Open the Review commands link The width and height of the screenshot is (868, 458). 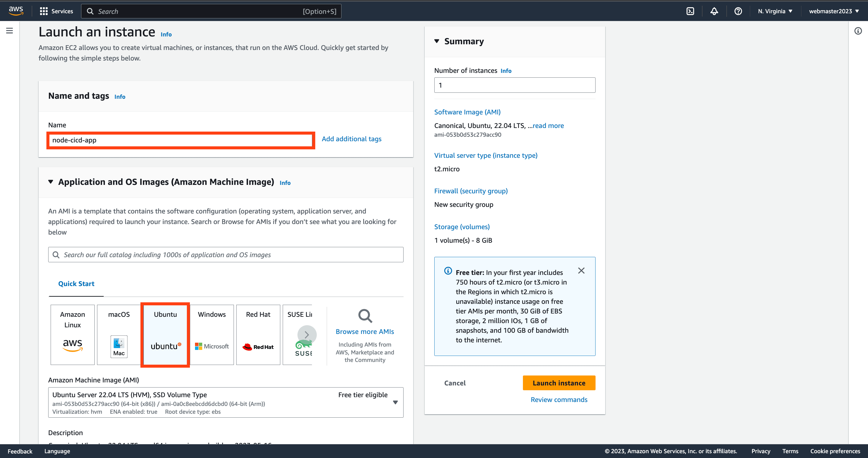click(559, 400)
